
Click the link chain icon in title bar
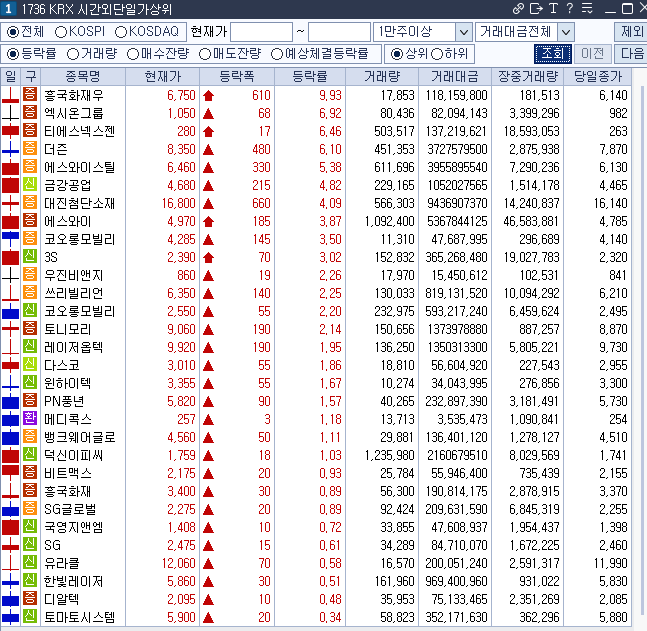(518, 8)
